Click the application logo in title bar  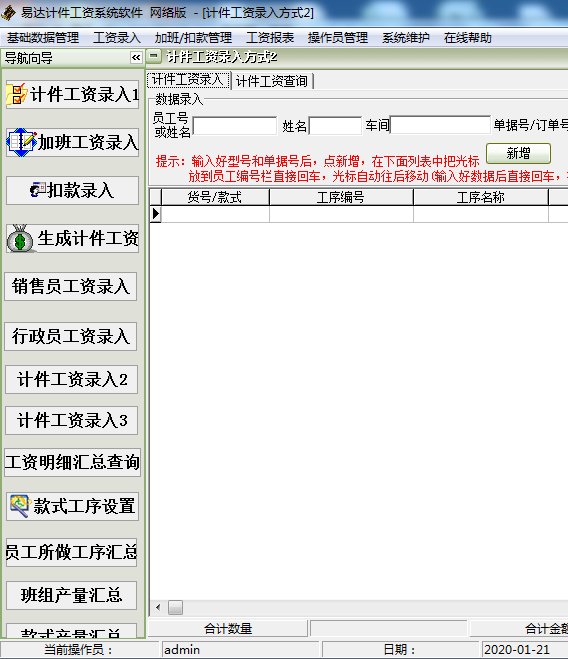(8, 13)
